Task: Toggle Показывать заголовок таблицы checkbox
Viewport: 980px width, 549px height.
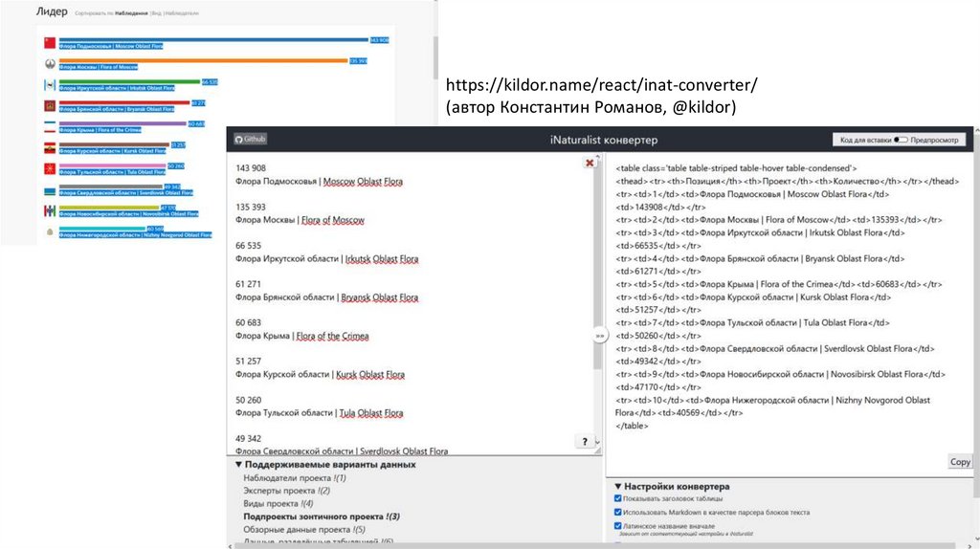Action: (x=618, y=498)
